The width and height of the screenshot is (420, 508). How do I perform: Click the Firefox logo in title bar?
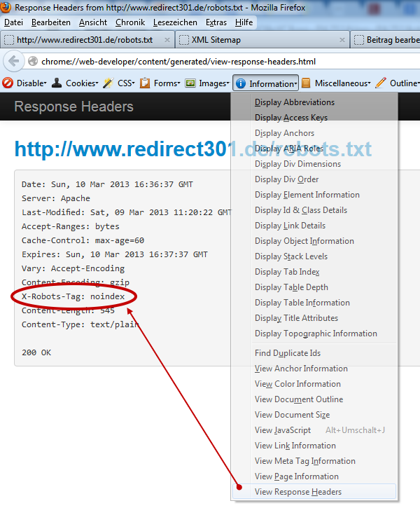click(x=6, y=7)
